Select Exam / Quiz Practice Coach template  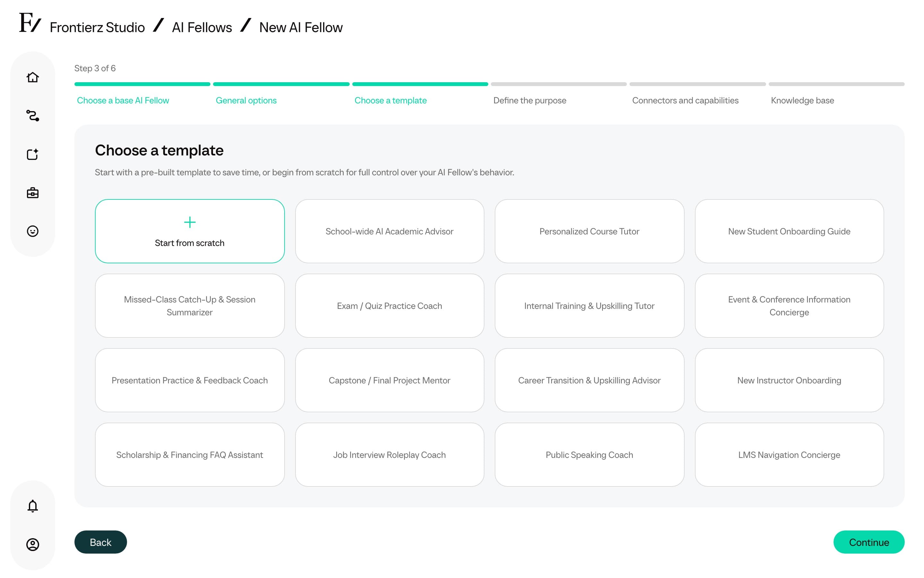tap(389, 305)
